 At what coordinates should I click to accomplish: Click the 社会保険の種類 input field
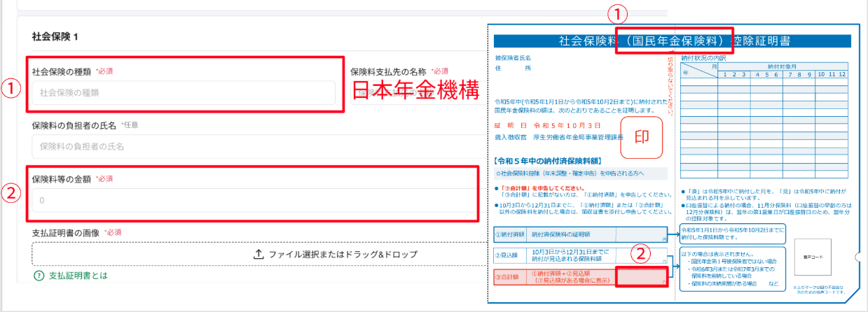tap(184, 92)
